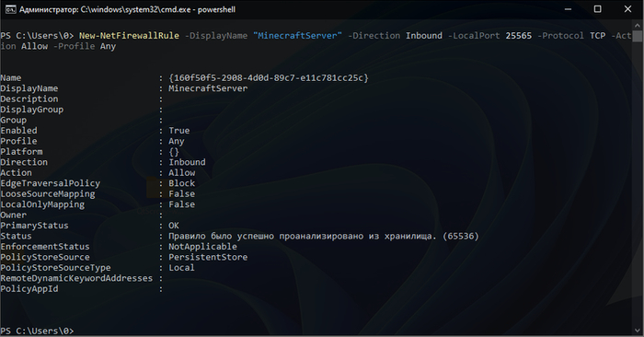The image size is (644, 337).
Task: Click the Enabled value True
Action: point(179,130)
